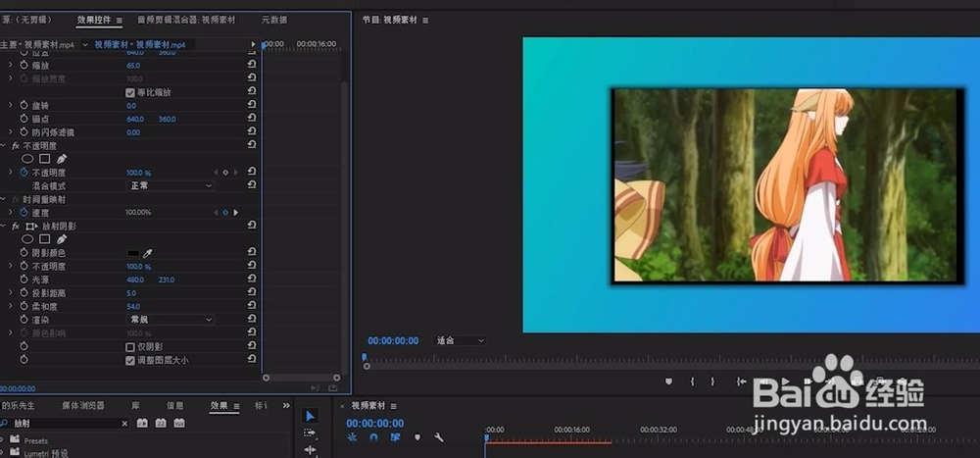
Task: Uncheck the 调整图层大小 checkbox
Action: click(x=130, y=360)
